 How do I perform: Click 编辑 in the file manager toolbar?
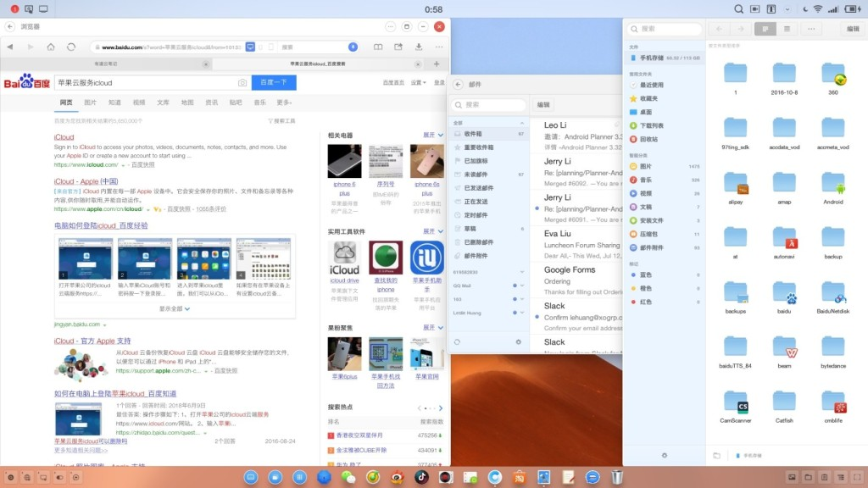pyautogui.click(x=853, y=29)
